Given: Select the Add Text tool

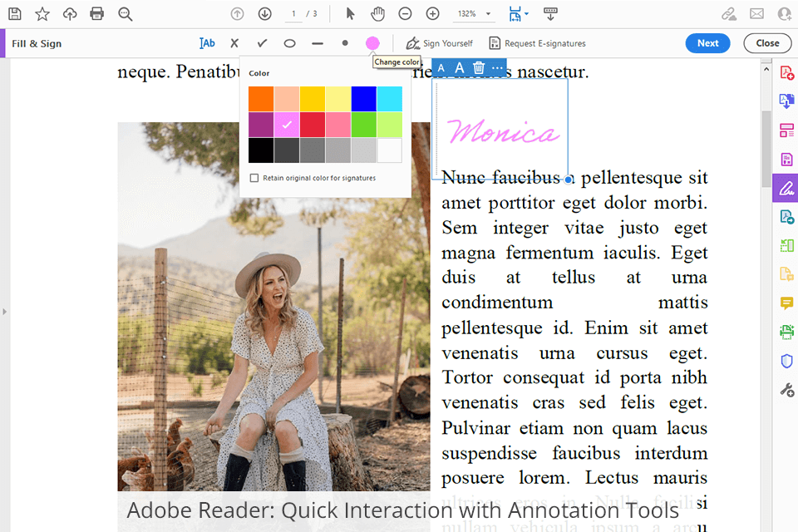Looking at the screenshot, I should point(207,43).
